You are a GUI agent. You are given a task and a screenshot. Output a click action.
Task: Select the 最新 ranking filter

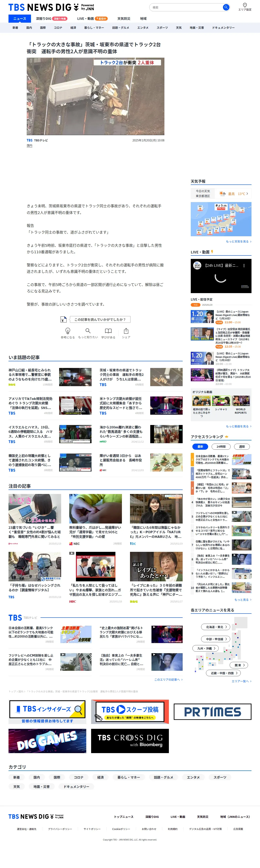[200, 446]
